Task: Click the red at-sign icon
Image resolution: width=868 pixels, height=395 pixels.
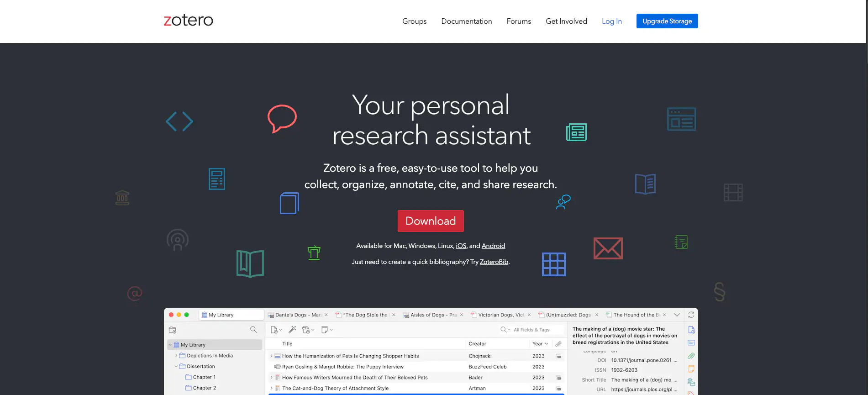Action: [134, 293]
